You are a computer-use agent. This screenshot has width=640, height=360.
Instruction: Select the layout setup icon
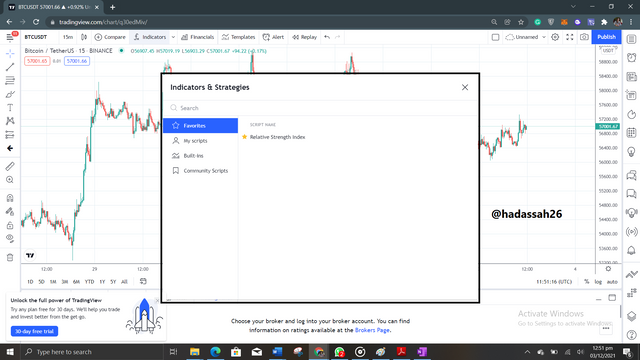[x=495, y=37]
